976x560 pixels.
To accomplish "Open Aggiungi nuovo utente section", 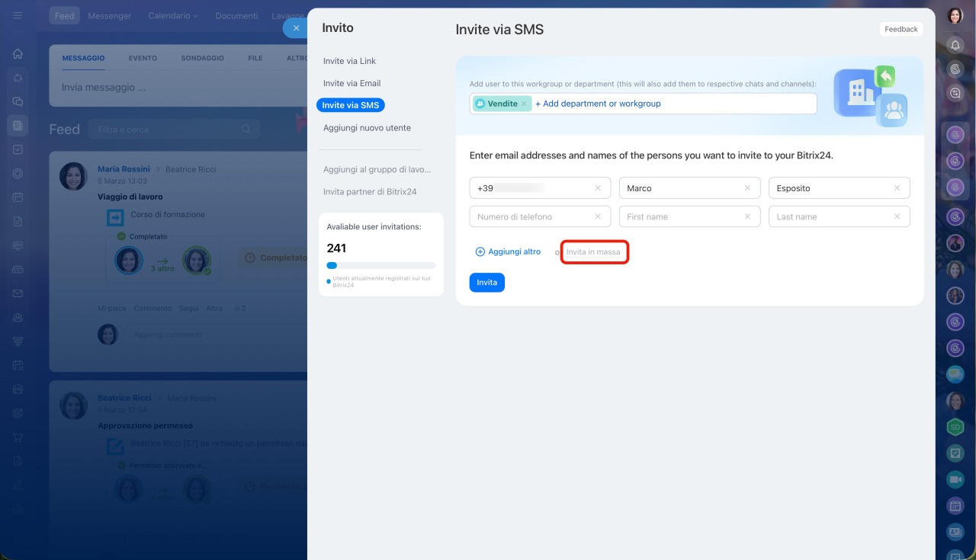I will [x=367, y=128].
